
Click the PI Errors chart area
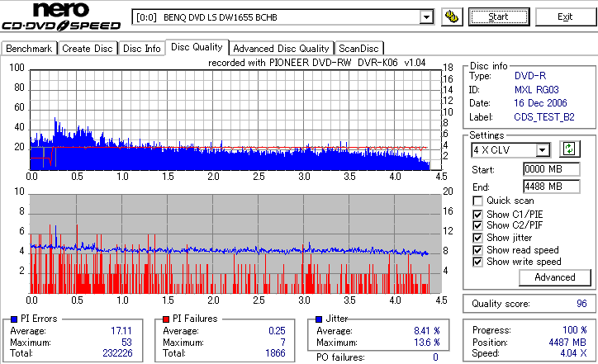click(235, 120)
